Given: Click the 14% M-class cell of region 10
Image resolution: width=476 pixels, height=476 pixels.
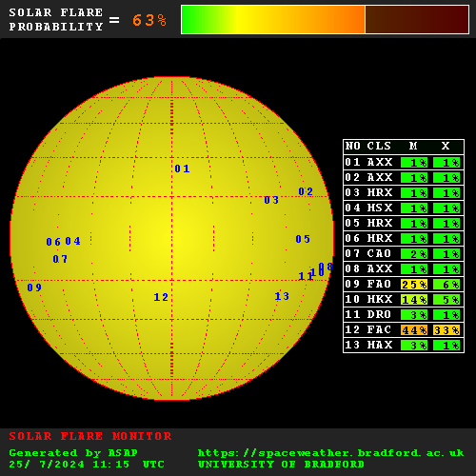Looking at the screenshot, I should click(x=414, y=300).
